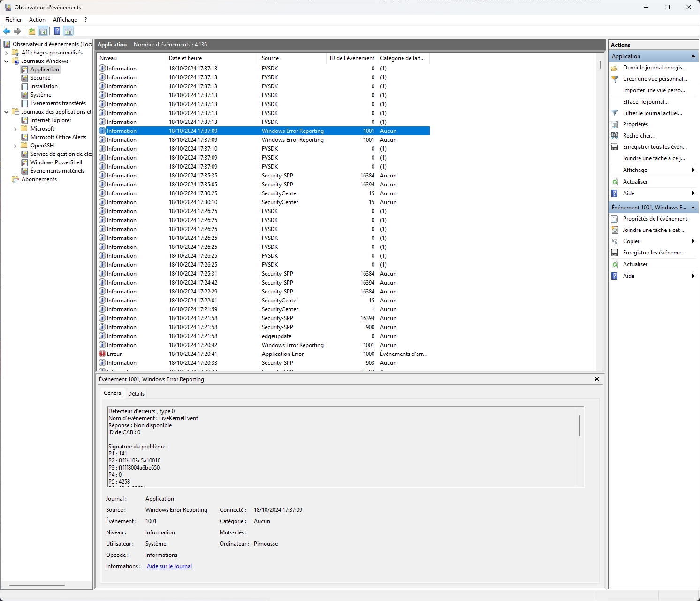This screenshot has height=601, width=700.
Task: Expand the Microsoft folder in tree
Action: click(x=15, y=129)
